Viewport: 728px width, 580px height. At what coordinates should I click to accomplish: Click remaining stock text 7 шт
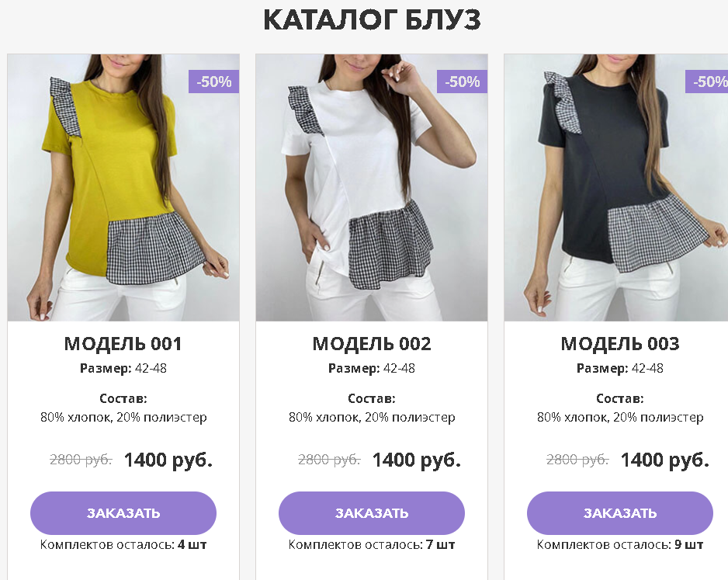tap(440, 545)
